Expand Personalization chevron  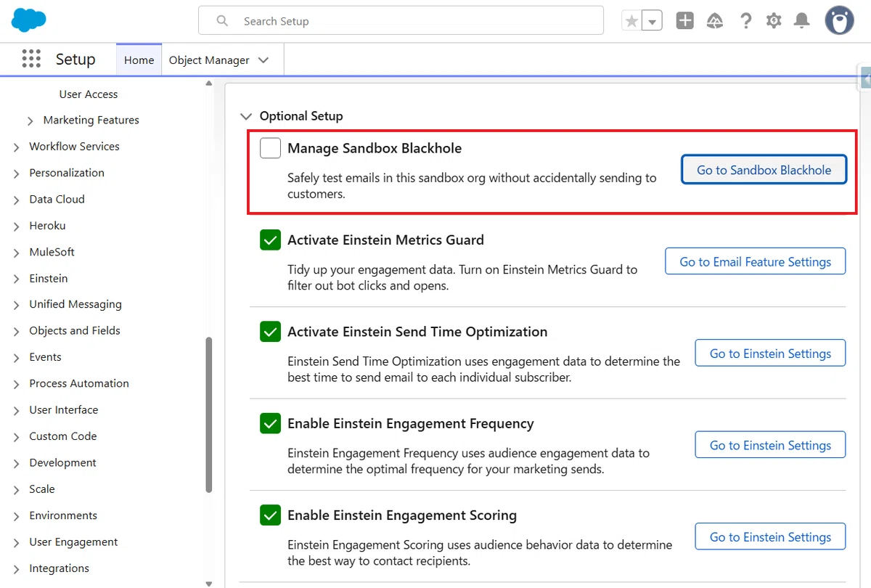[17, 173]
